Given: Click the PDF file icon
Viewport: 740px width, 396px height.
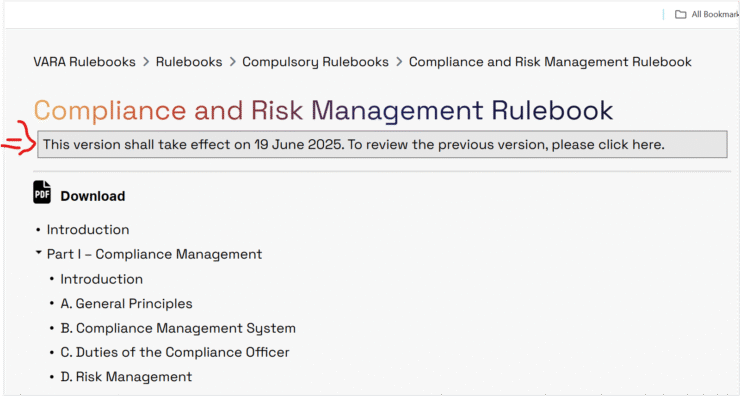Looking at the screenshot, I should coord(42,192).
